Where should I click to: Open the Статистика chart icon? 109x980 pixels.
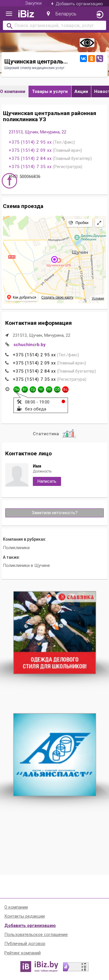69,434
